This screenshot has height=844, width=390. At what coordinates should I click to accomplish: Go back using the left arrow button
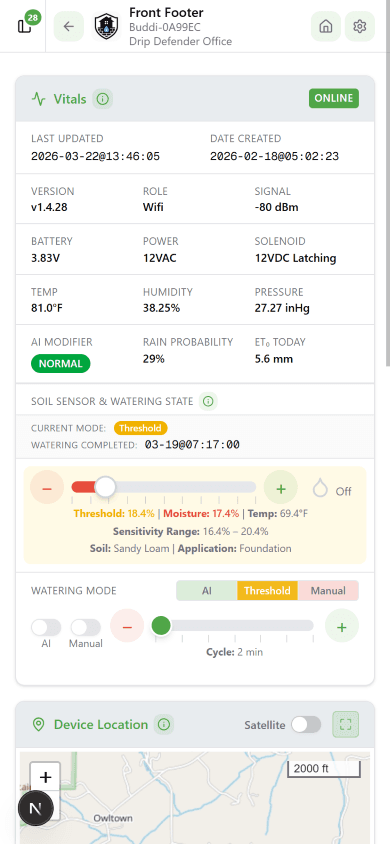pyautogui.click(x=69, y=26)
